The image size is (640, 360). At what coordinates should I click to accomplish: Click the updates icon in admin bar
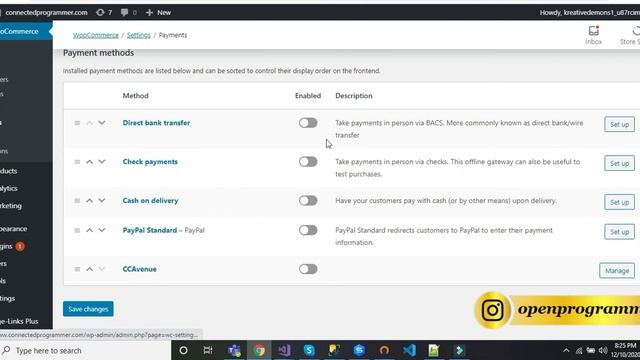point(104,12)
